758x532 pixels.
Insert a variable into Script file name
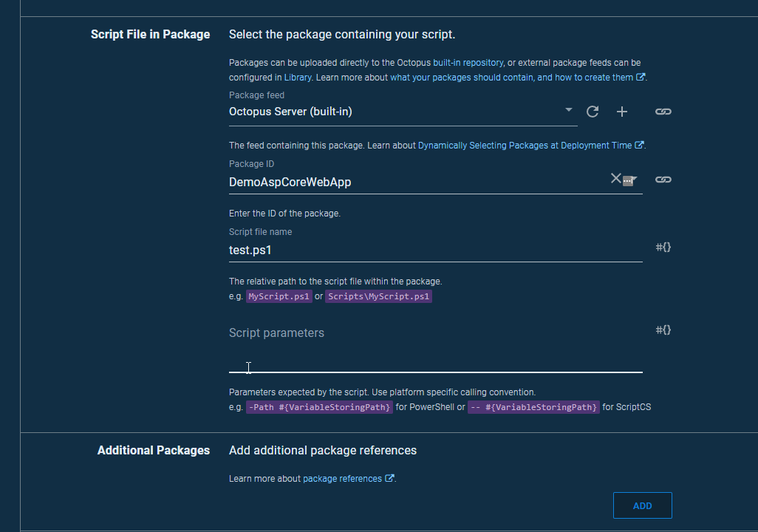click(663, 247)
